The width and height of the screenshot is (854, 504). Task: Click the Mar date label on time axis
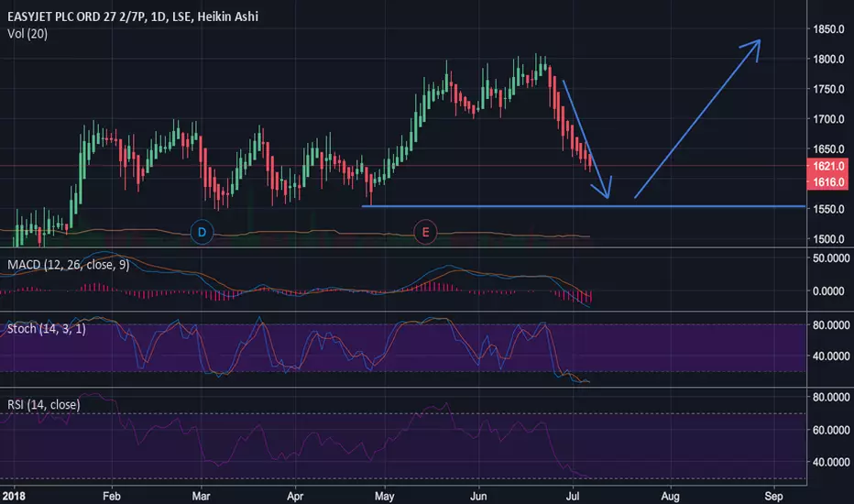point(201,497)
